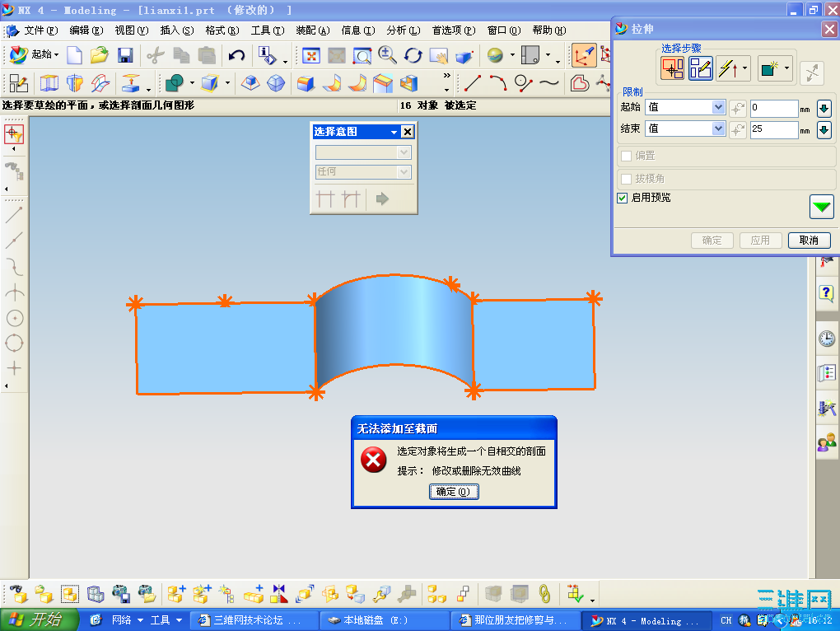Screen dimensions: 840x631
Task: Open a file with the folder icon
Action: pos(99,55)
